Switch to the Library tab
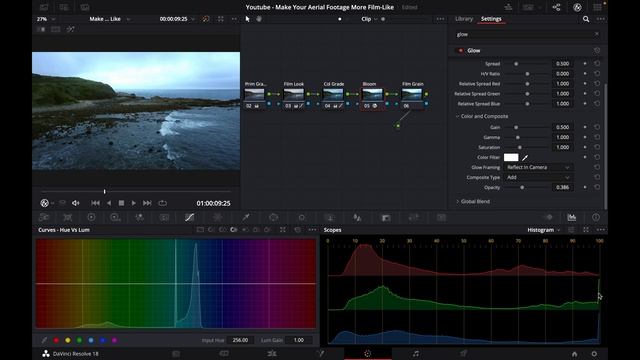The width and height of the screenshot is (640, 360). [464, 19]
